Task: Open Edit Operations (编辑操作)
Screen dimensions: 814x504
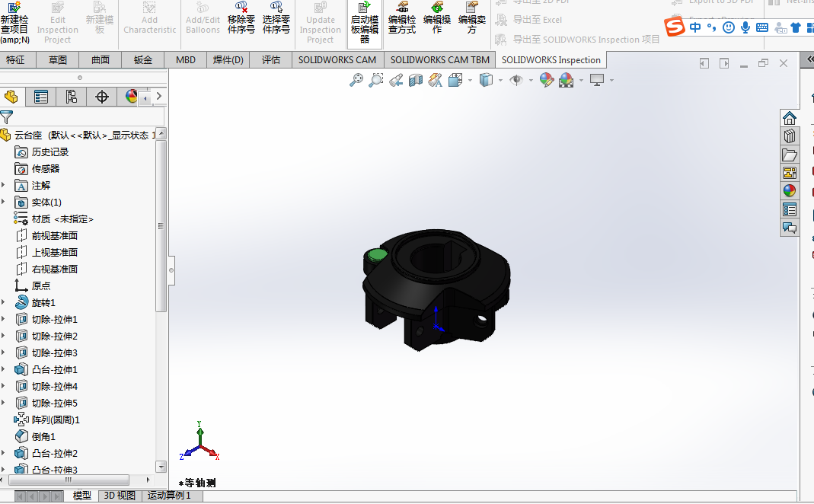Action: point(437,19)
